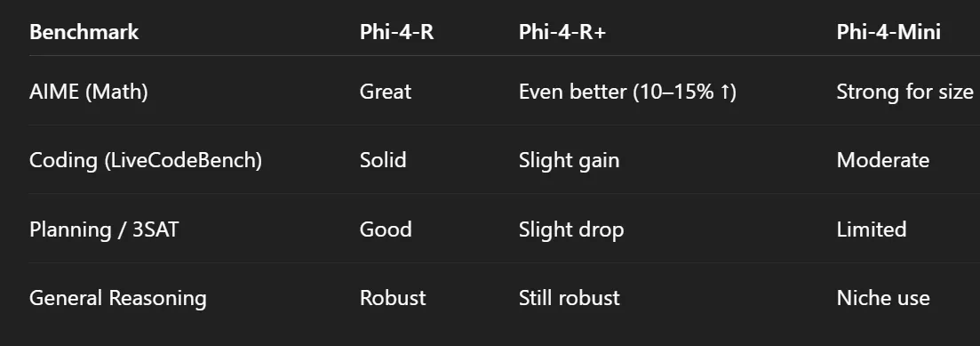Click the 'Still robust' cell
This screenshot has width=980, height=346.
[569, 298]
